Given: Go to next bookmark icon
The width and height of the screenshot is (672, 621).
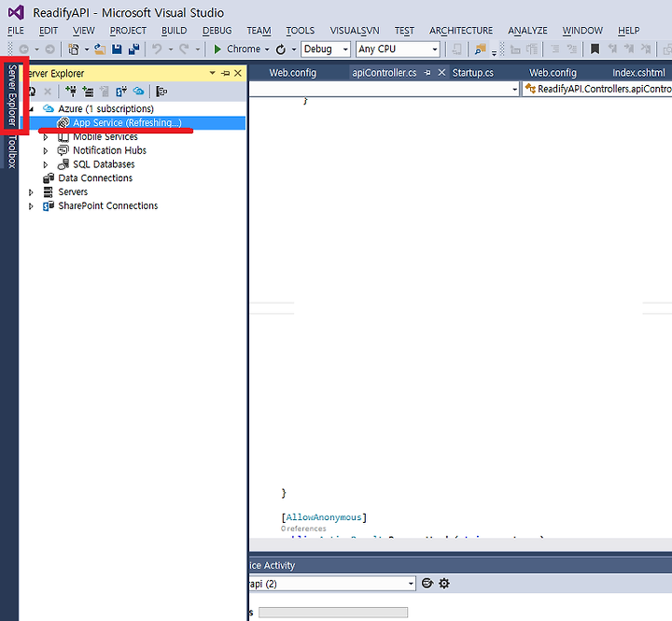Looking at the screenshot, I should pos(629,49).
